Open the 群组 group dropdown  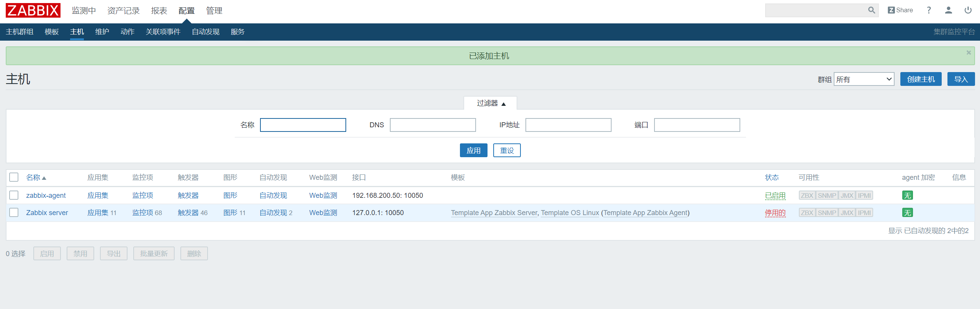coord(864,79)
